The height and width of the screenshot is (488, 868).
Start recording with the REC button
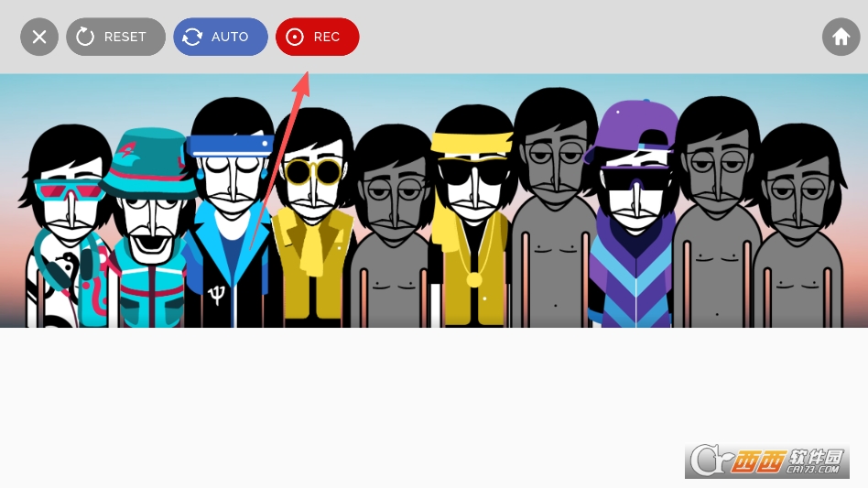[317, 37]
